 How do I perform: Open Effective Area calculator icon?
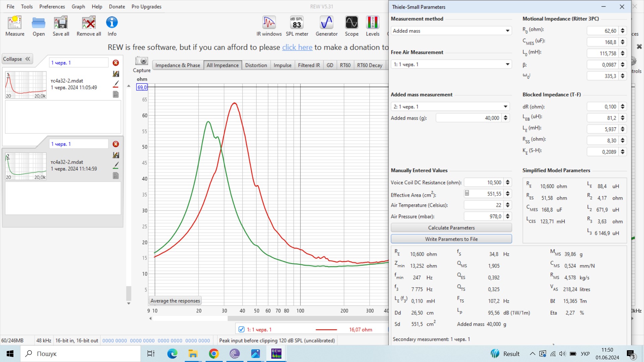coord(467,193)
